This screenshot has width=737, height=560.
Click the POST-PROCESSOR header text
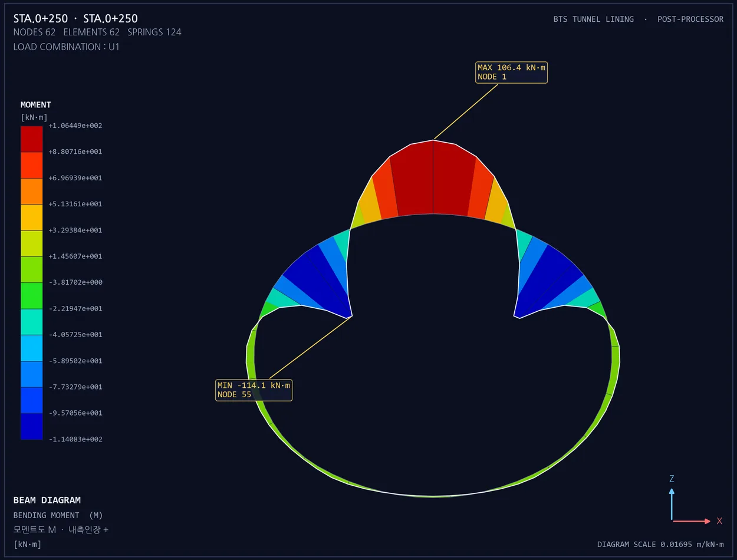(x=690, y=19)
